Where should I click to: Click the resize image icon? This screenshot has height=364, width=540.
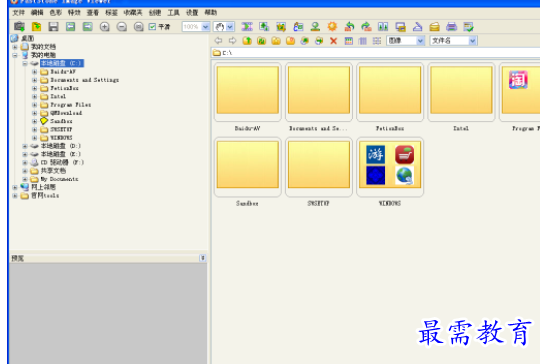point(264,27)
